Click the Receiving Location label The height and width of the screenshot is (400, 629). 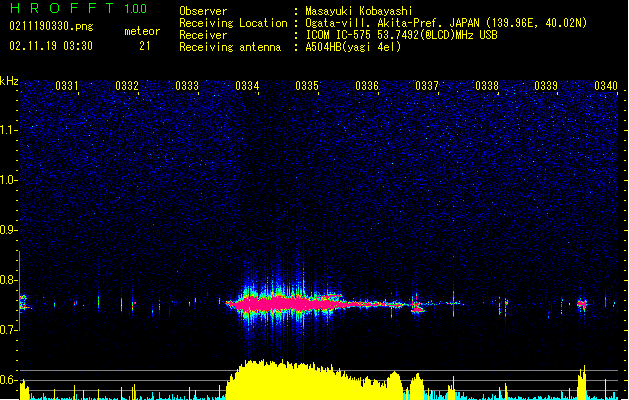point(233,23)
